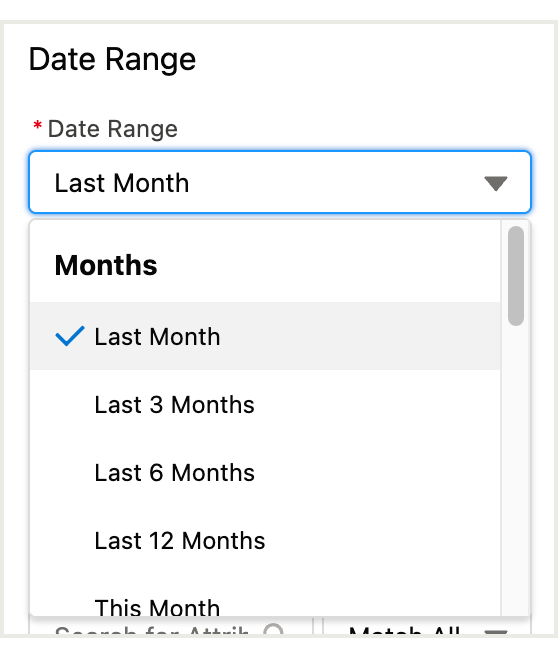
Task: Open the Date Range combo box
Action: (279, 182)
